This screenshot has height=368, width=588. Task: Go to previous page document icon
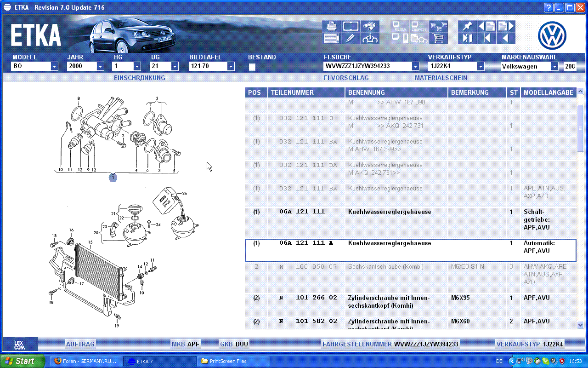[486, 27]
